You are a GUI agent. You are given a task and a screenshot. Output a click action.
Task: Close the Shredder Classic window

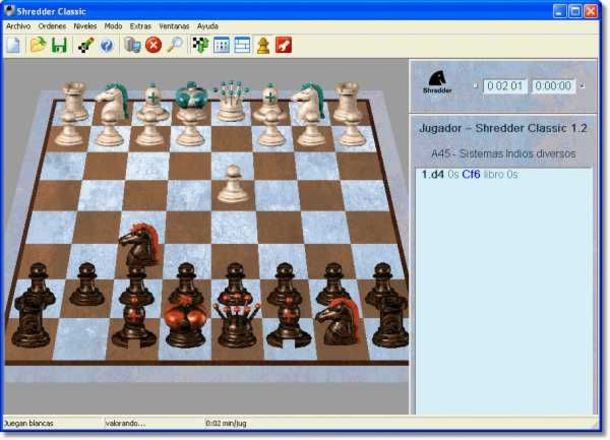click(x=591, y=11)
